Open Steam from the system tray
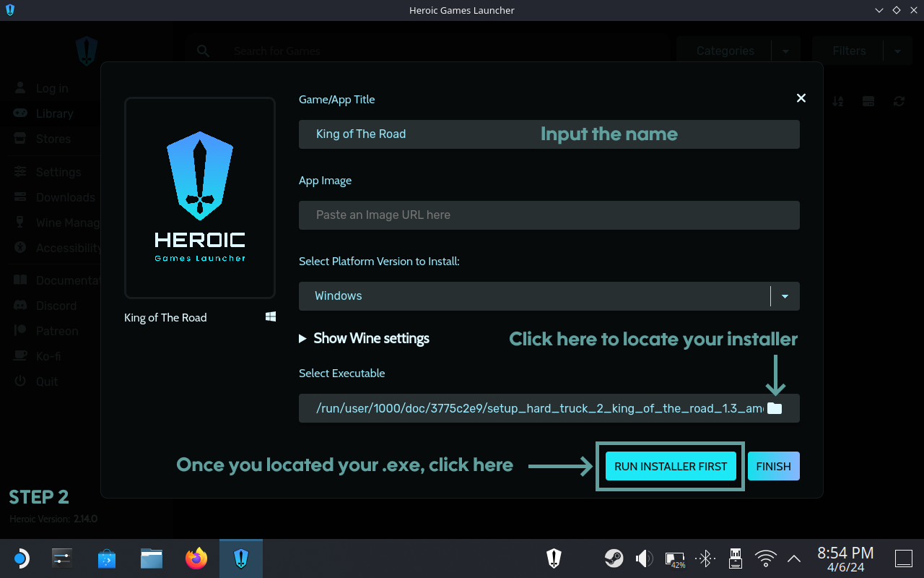 coord(614,558)
